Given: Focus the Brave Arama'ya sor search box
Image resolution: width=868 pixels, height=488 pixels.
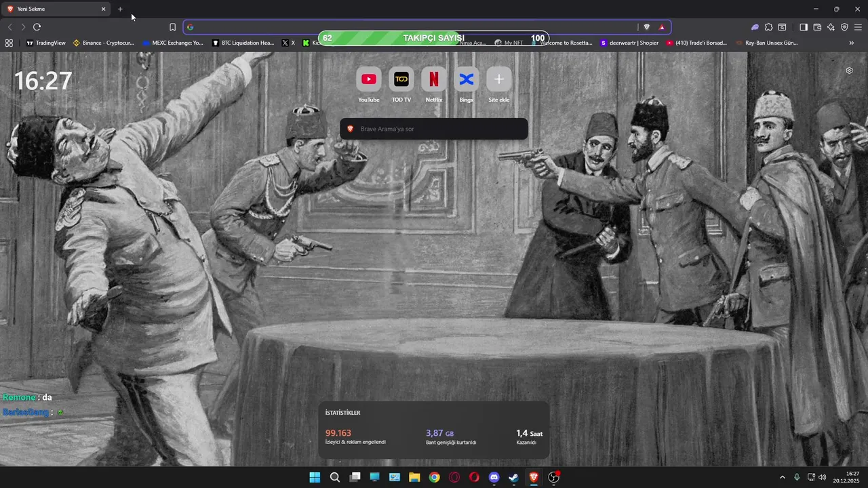Looking at the screenshot, I should (434, 129).
